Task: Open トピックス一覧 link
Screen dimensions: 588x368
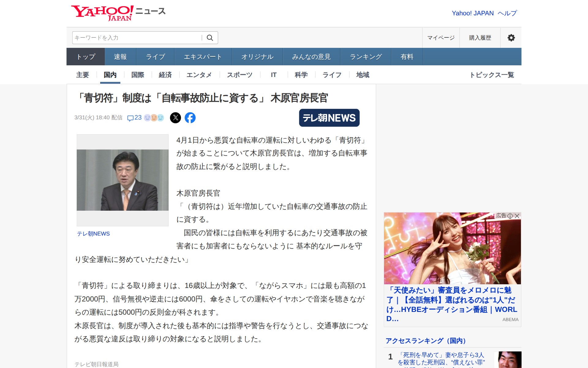Action: pos(493,75)
